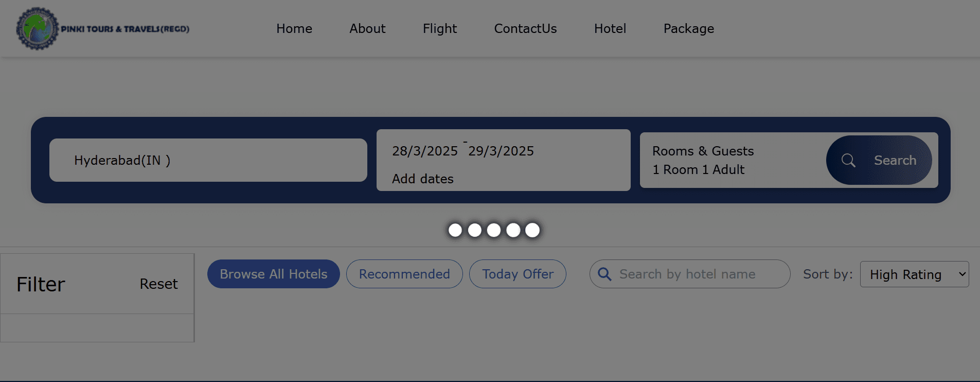Click the Pinki Tours & Travels logo
The image size is (980, 382).
point(102,29)
